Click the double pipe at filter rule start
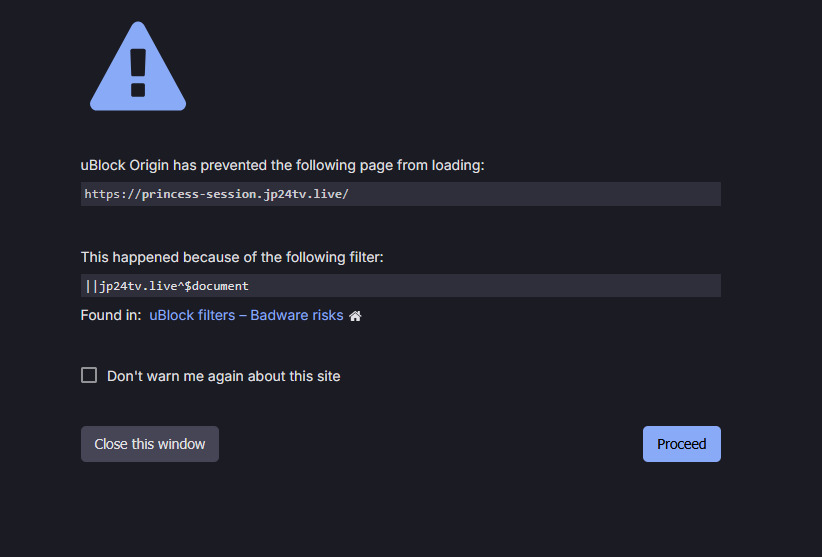Viewport: 822px width, 557px height. click(92, 286)
